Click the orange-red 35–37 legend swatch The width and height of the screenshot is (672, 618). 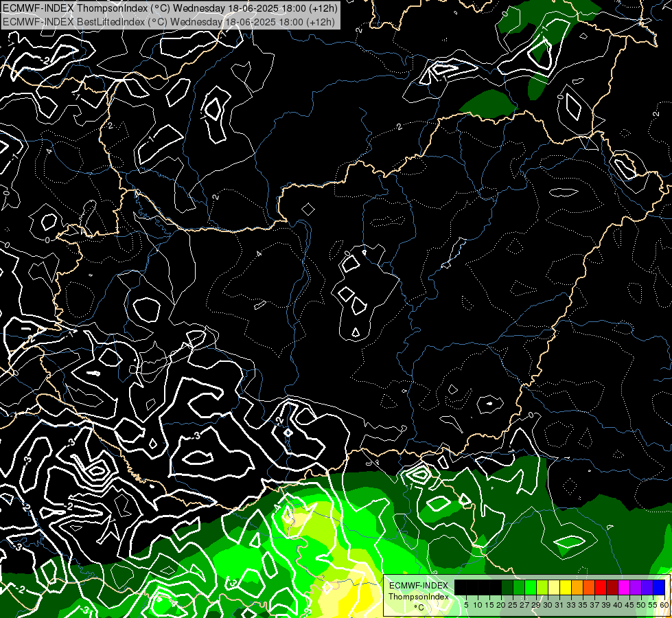pos(589,587)
